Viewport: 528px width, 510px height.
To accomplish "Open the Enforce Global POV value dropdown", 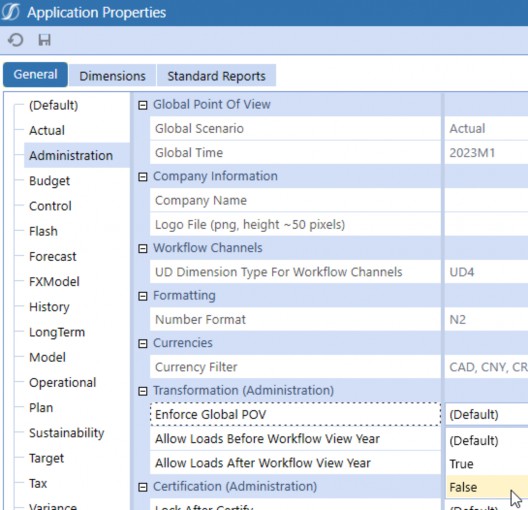I will pyautogui.click(x=487, y=414).
